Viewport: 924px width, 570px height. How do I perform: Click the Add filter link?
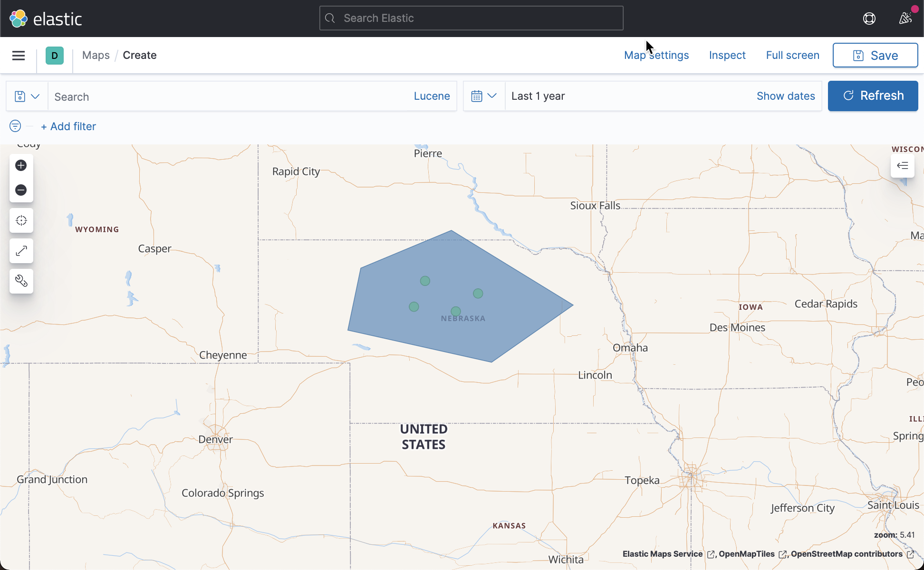(x=68, y=126)
